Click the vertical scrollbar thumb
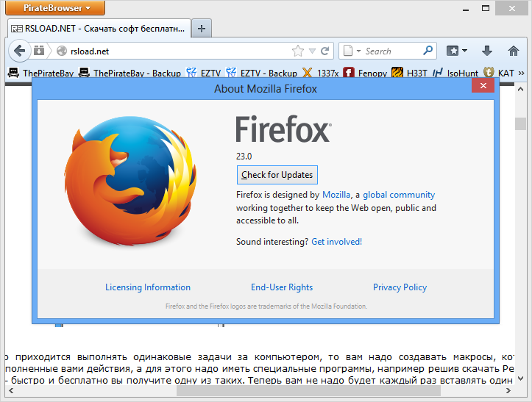Screen dimensions: 532x402 point(520,123)
